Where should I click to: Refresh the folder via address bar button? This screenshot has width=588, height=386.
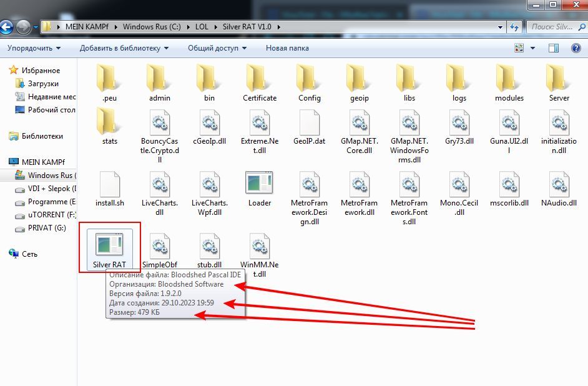pyautogui.click(x=514, y=27)
